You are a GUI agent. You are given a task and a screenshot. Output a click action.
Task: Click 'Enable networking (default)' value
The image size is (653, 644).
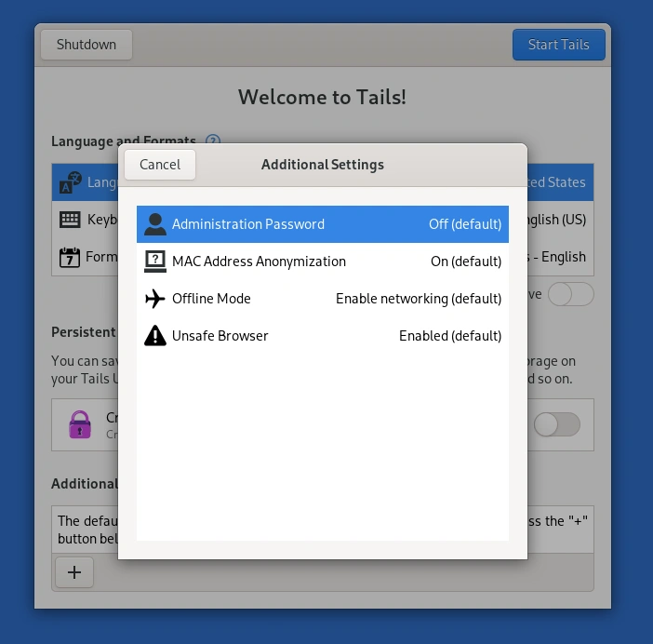tap(419, 299)
